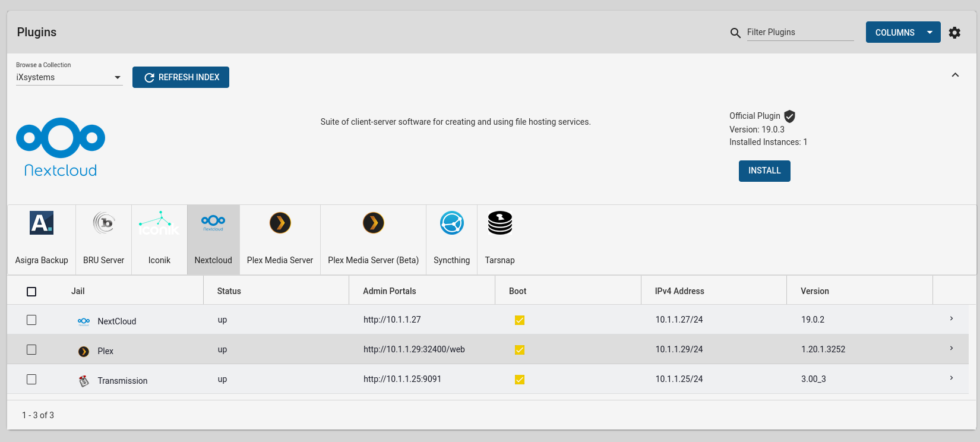Viewport: 980px width, 442px height.
Task: Toggle Boot checkbox for NextCloud jail
Action: pos(520,320)
